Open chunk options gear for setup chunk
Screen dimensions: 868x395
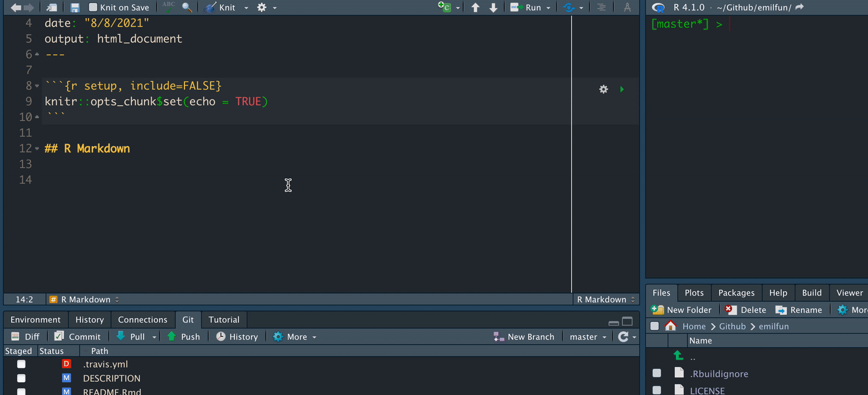pos(604,89)
